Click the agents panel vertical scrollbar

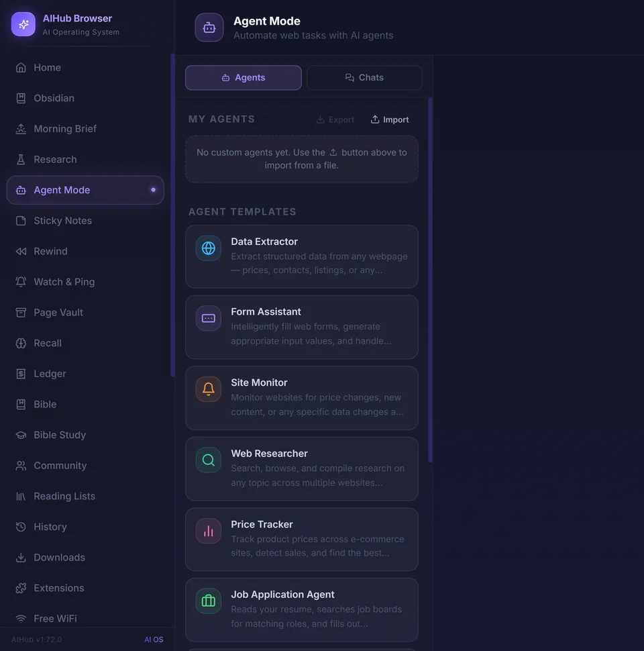tap(430, 281)
